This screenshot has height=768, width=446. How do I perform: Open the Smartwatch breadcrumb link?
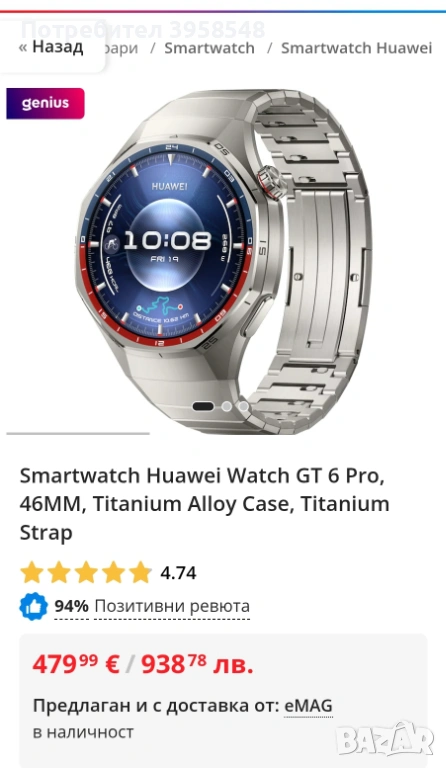click(209, 48)
